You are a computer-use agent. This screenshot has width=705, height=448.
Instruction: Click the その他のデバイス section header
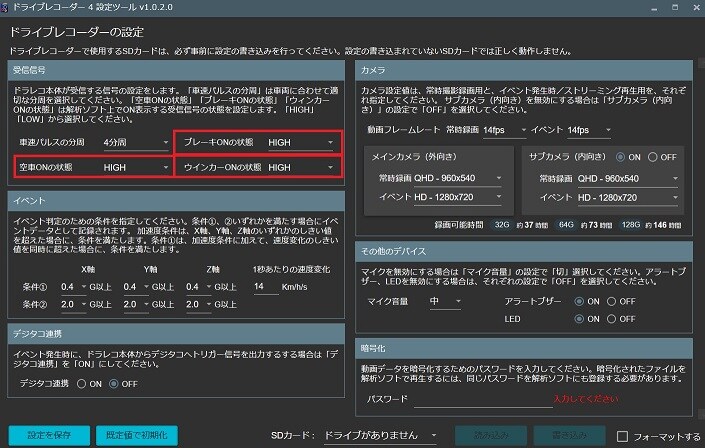pyautogui.click(x=524, y=251)
